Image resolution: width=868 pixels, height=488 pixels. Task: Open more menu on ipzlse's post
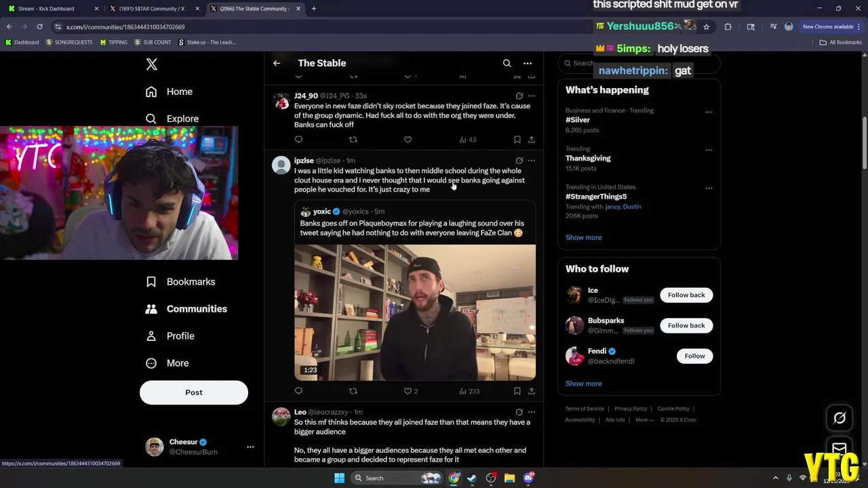[x=532, y=161]
